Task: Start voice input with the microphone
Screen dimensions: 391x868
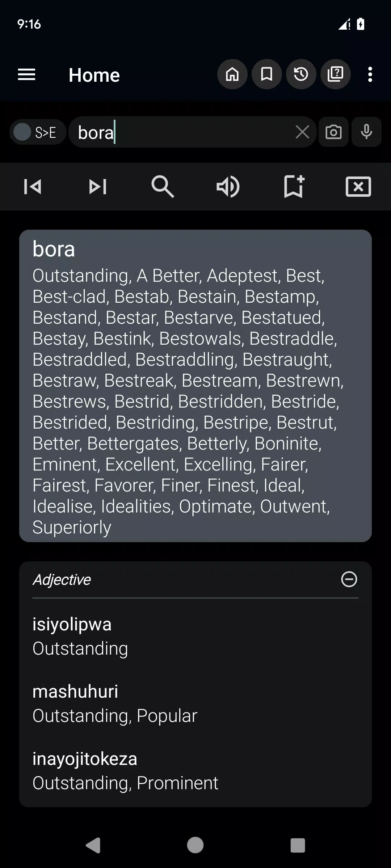Action: tap(366, 132)
